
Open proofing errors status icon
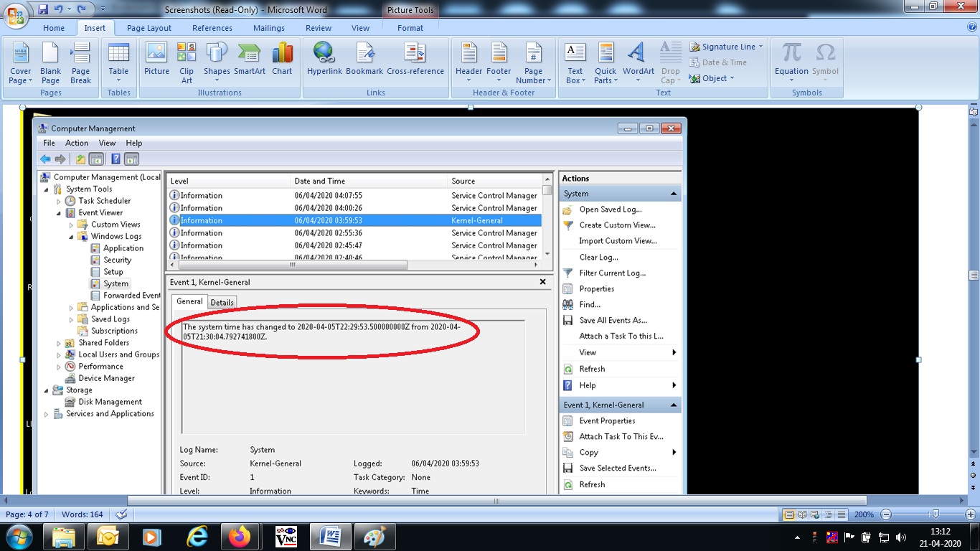click(x=121, y=514)
